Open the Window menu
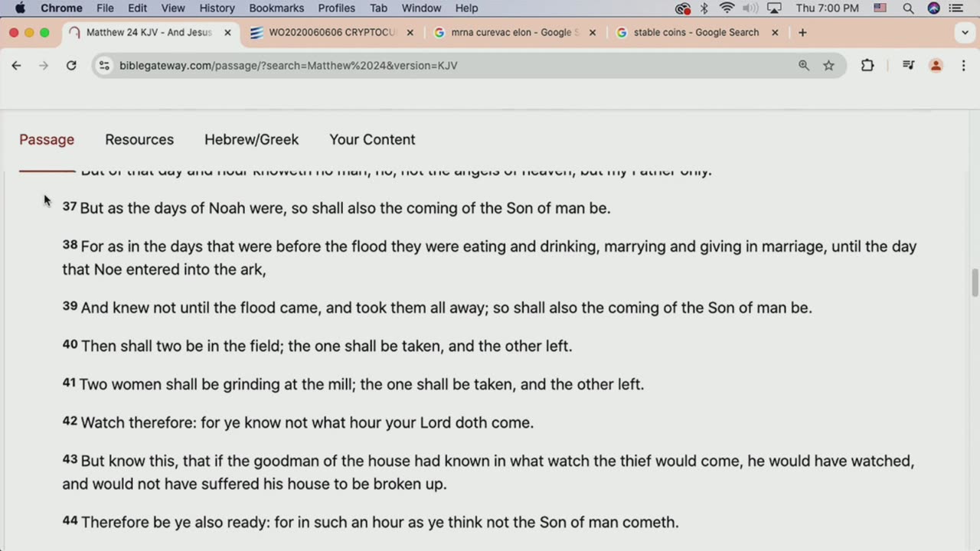 (x=421, y=8)
